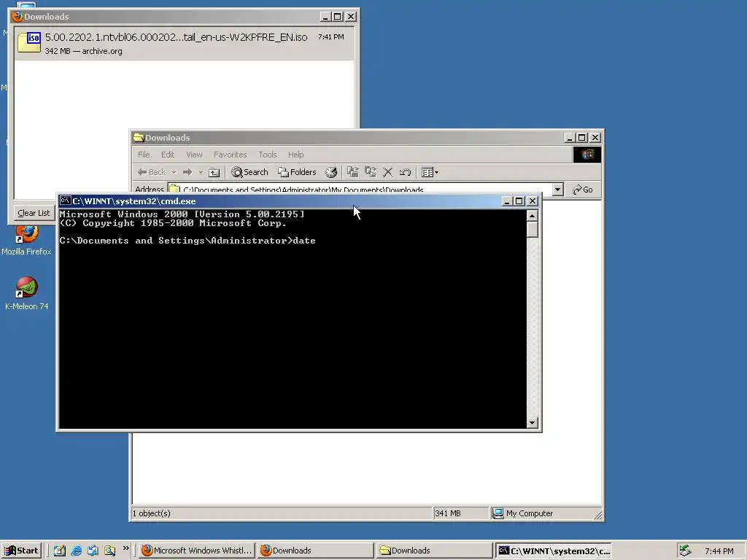The width and height of the screenshot is (747, 560).
Task: Minimize the Explorer Downloads window
Action: (x=569, y=138)
